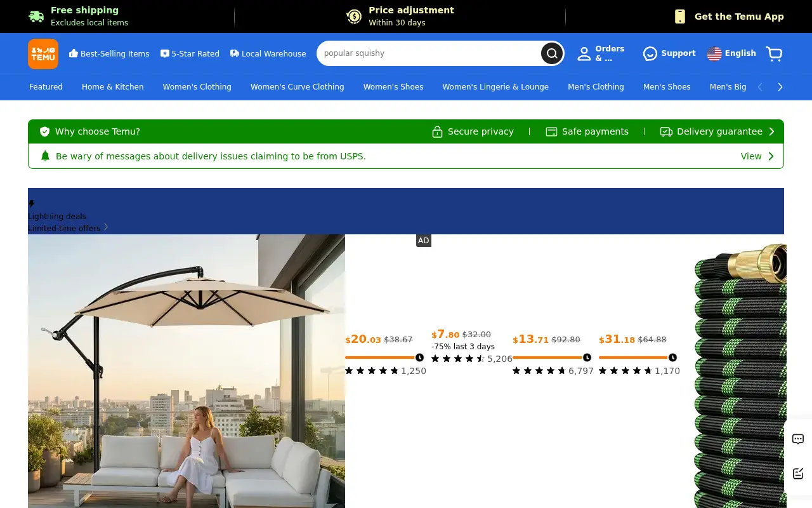Click the Temu logo
Screen dimensions: 812x508
[x=43, y=54]
